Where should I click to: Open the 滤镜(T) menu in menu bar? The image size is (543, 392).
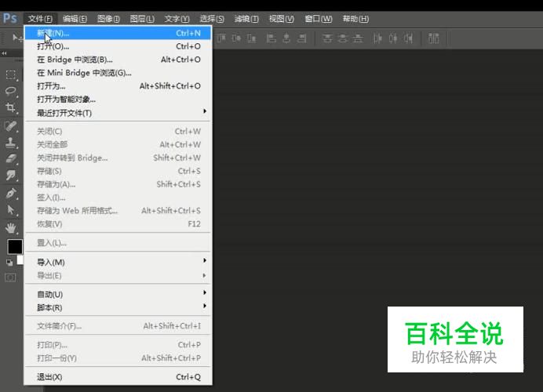(246, 19)
